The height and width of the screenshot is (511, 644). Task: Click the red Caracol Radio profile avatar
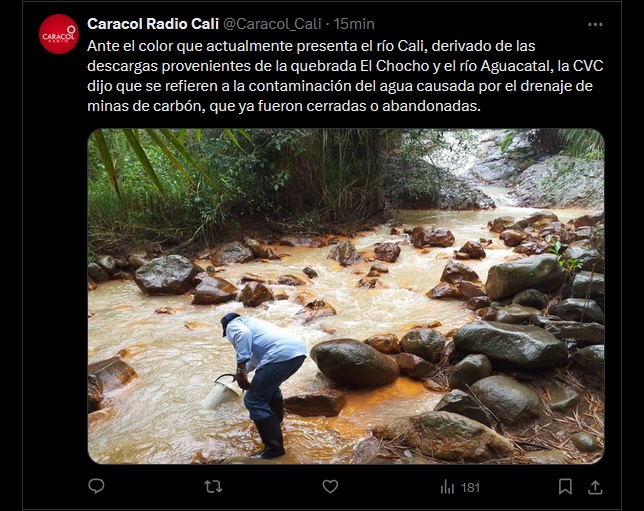coord(59,34)
